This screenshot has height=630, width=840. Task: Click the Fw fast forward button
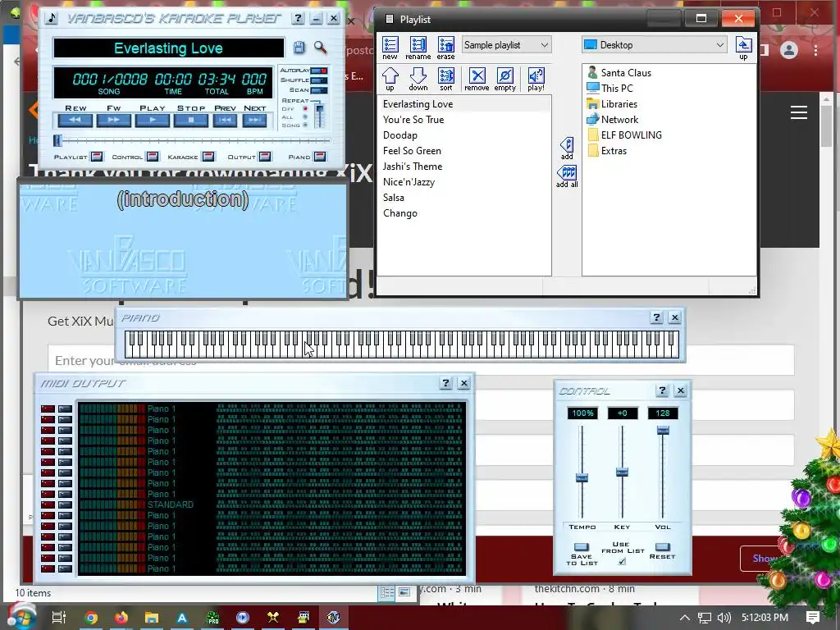[x=113, y=120]
